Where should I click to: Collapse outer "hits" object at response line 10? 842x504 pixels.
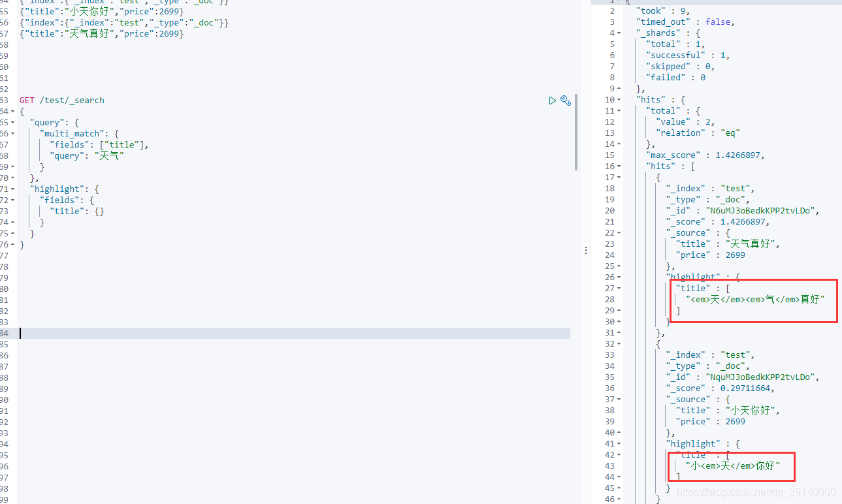(x=618, y=100)
